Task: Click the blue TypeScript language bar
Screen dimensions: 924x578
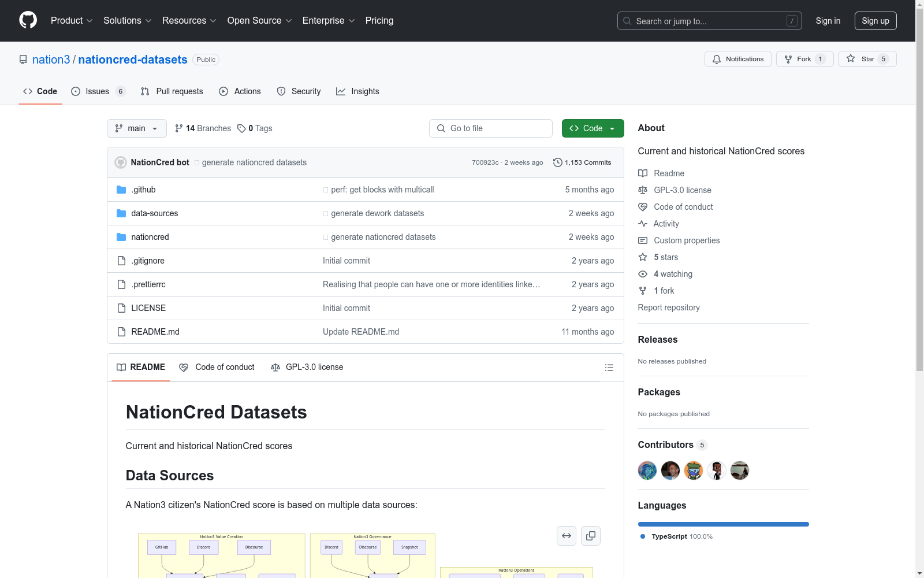Action: (724, 524)
